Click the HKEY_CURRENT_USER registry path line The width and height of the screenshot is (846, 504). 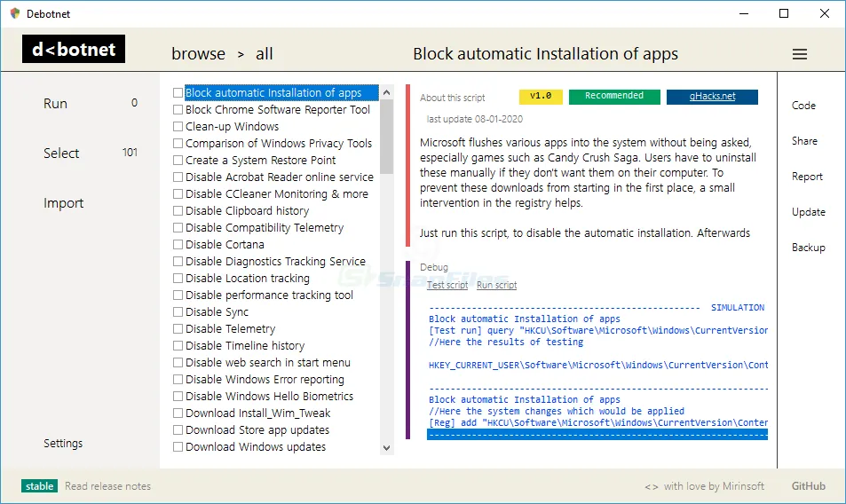598,365
